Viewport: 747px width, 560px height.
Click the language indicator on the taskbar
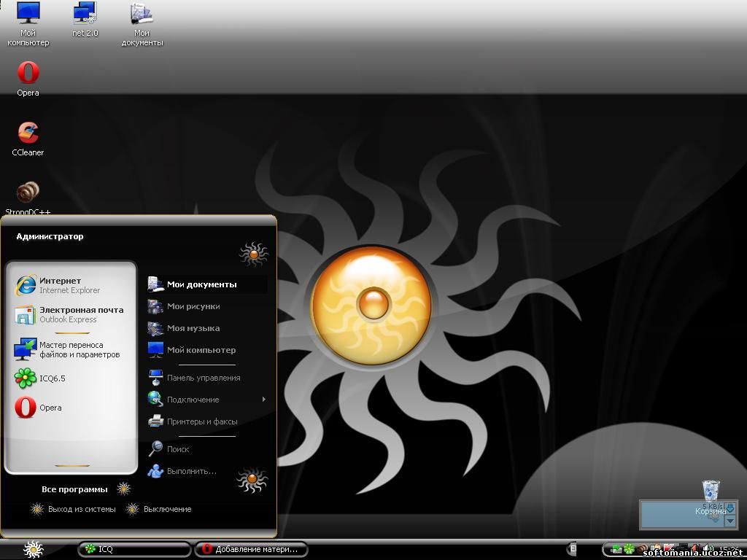click(x=573, y=549)
